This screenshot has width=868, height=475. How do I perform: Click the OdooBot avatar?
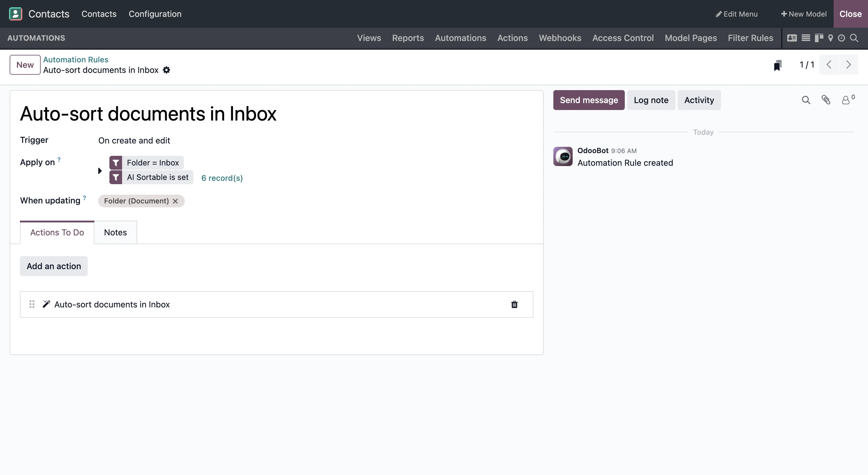pyautogui.click(x=563, y=156)
